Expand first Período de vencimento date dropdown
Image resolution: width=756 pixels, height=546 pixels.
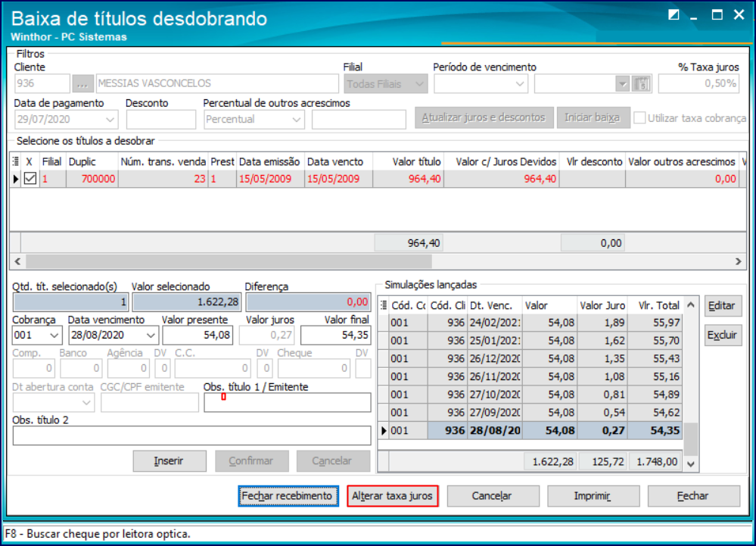(x=519, y=84)
